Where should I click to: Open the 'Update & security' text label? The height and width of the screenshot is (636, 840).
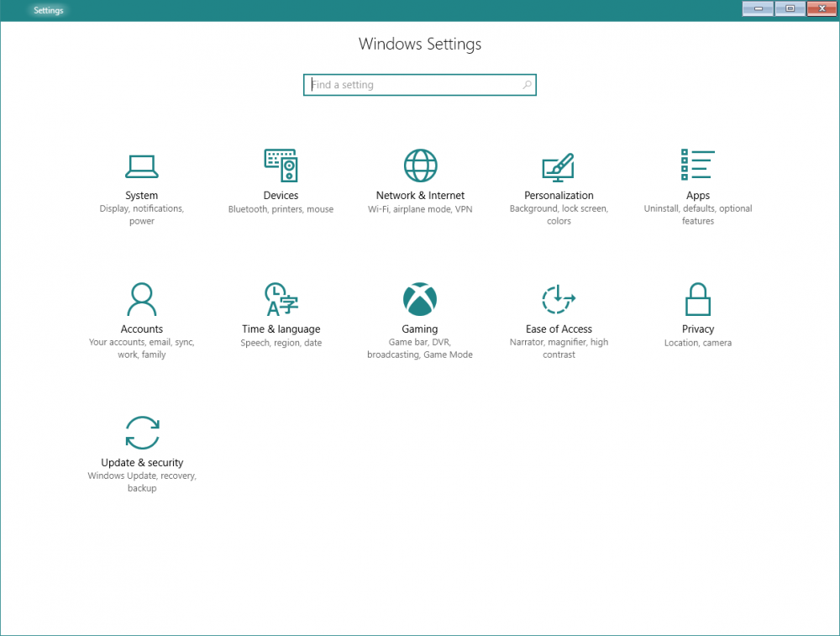142,463
